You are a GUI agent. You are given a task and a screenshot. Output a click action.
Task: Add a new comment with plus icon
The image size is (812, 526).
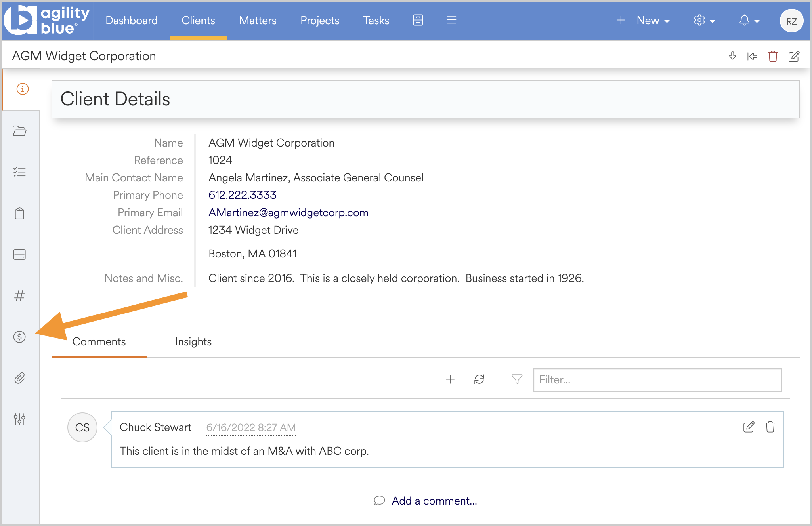(450, 379)
